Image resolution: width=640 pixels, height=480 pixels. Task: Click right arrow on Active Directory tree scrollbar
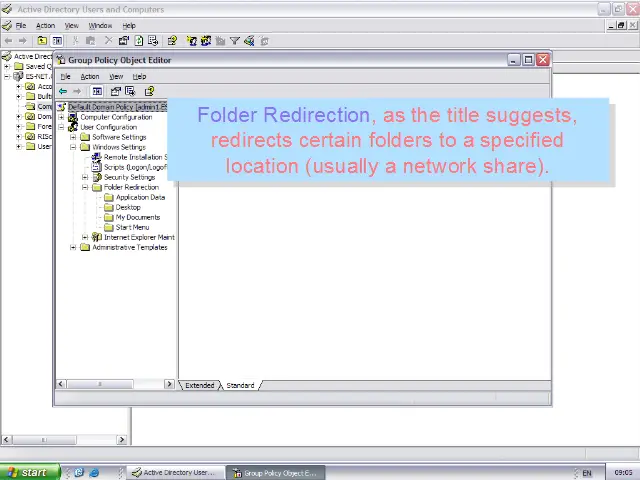(122, 440)
